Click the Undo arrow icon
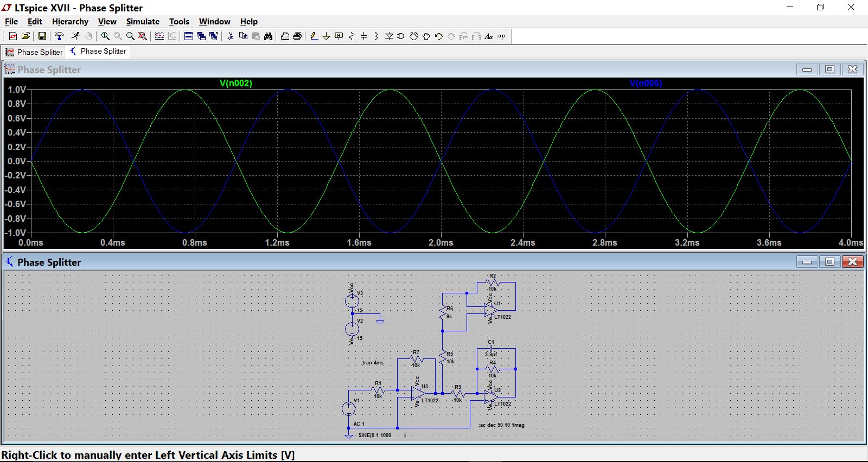 [x=439, y=36]
